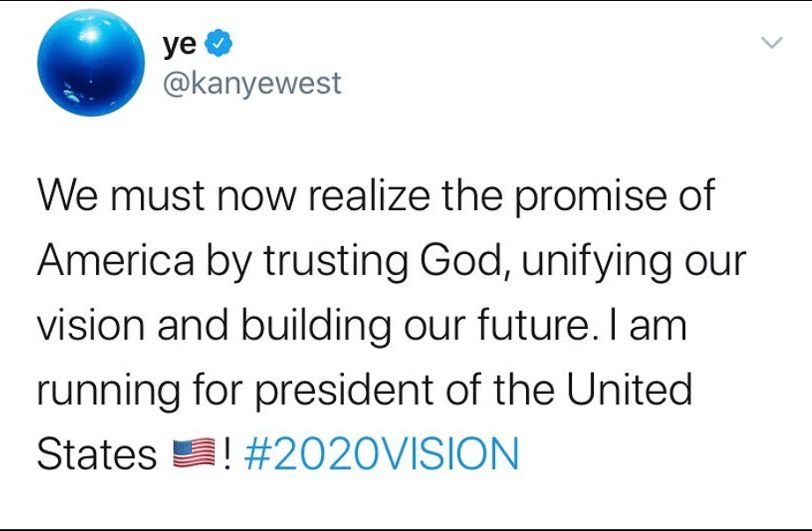Open the #2020VISION hashtag
The width and height of the screenshot is (812, 531).
381,455
